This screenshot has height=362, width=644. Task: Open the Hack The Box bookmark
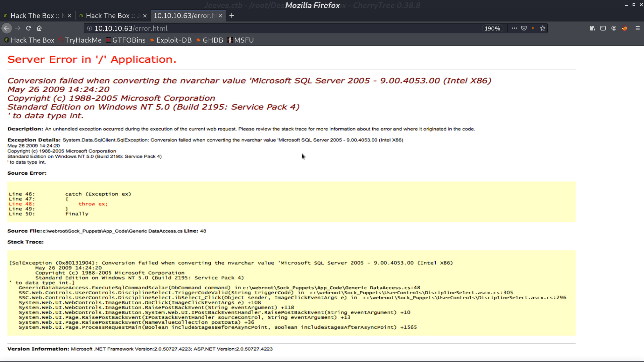29,40
